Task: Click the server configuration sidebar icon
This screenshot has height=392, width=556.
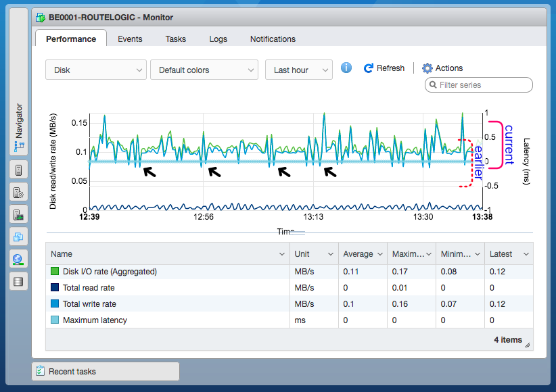Action: 18,192
